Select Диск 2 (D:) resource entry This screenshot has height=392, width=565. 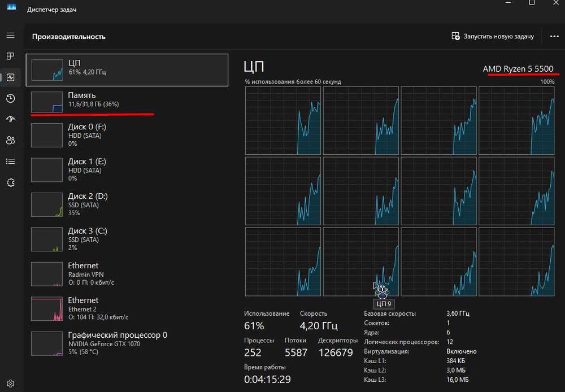point(127,204)
